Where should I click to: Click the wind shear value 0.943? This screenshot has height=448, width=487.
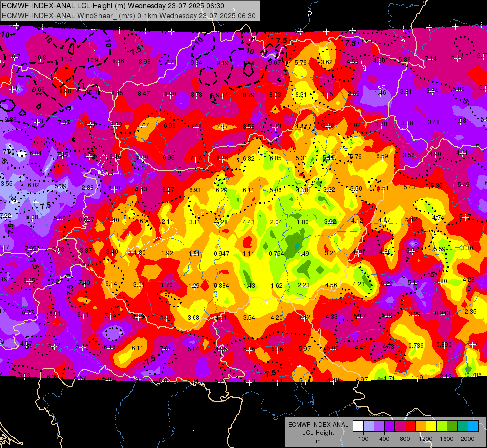(x=442, y=313)
